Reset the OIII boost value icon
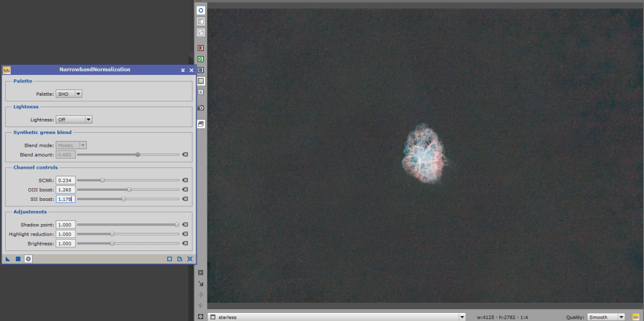The width and height of the screenshot is (644, 321). click(x=185, y=189)
